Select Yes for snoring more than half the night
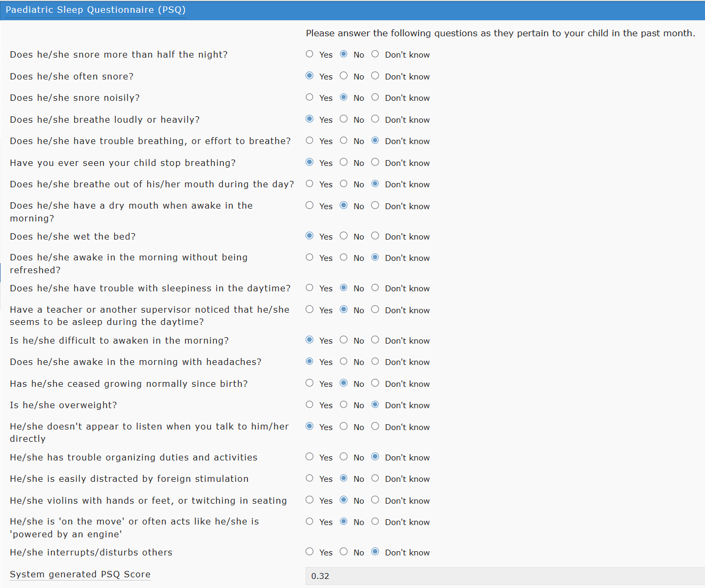This screenshot has height=588, width=705. pyautogui.click(x=309, y=54)
